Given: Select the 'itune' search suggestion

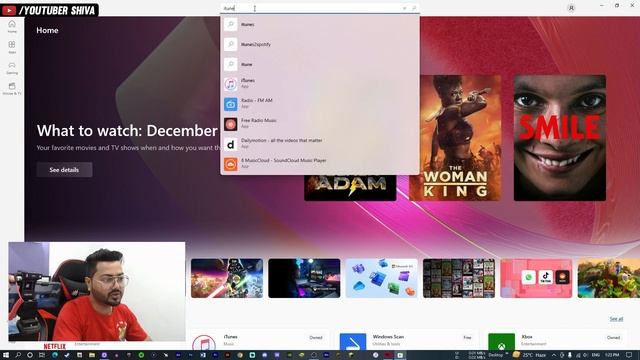Looking at the screenshot, I should [320, 64].
